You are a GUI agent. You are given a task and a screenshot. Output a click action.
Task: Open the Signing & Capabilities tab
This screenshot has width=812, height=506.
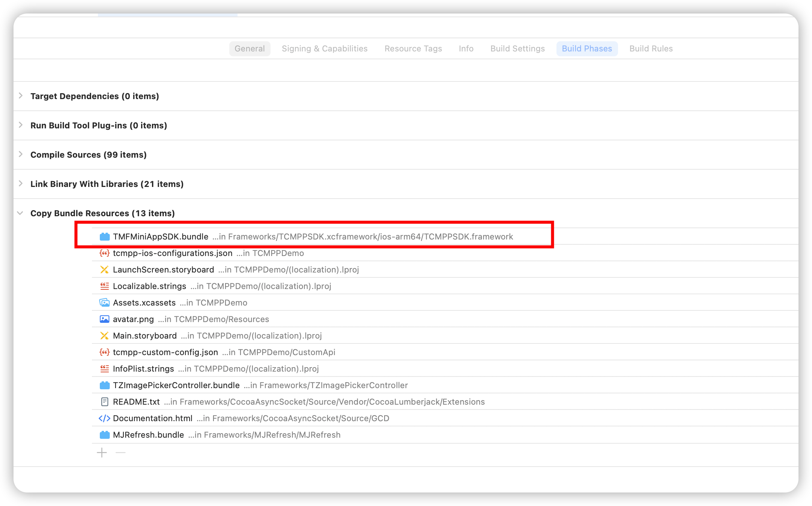(325, 49)
